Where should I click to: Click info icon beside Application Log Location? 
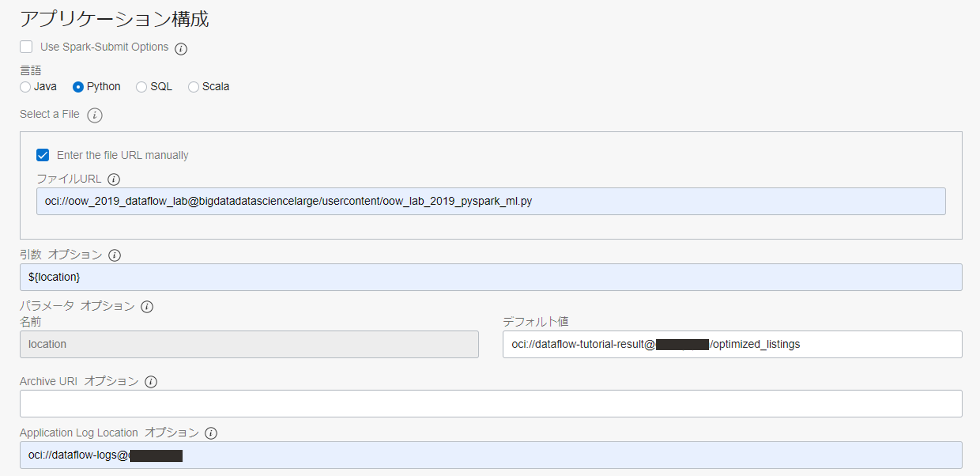pos(211,434)
